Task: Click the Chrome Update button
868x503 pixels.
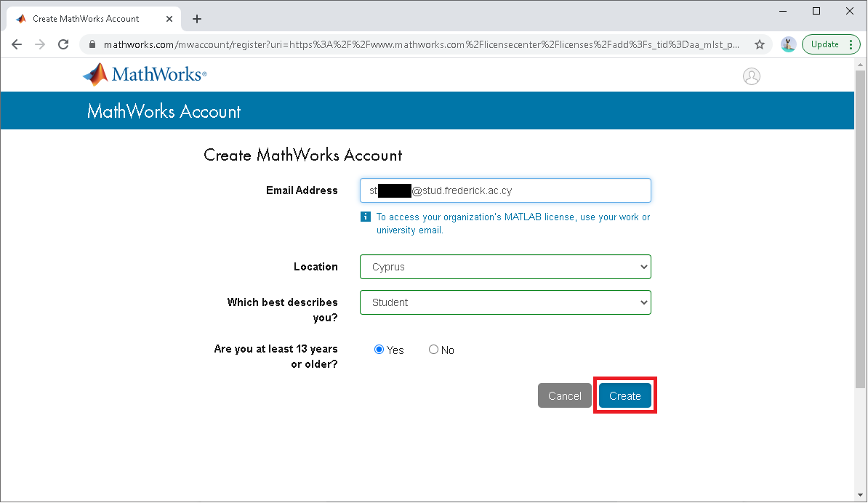Action: (x=825, y=44)
